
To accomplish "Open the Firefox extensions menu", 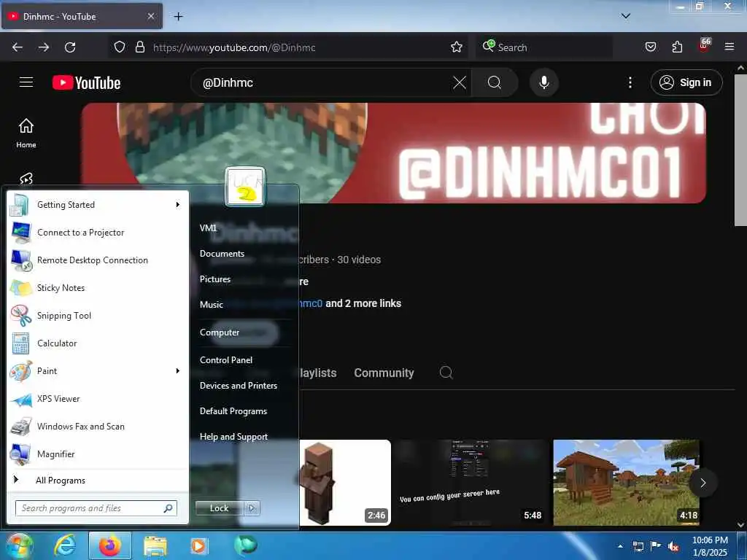I will click(677, 47).
